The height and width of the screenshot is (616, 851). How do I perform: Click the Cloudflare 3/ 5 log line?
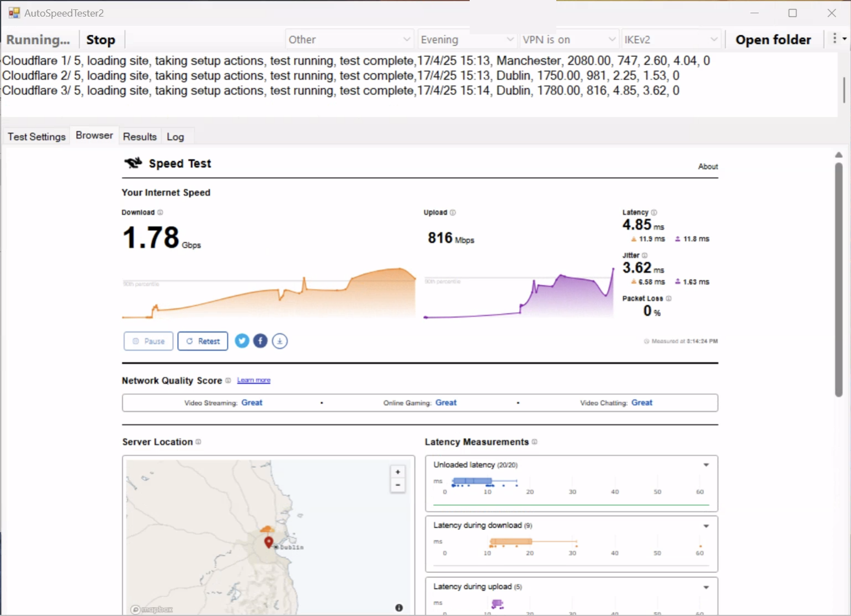click(341, 90)
